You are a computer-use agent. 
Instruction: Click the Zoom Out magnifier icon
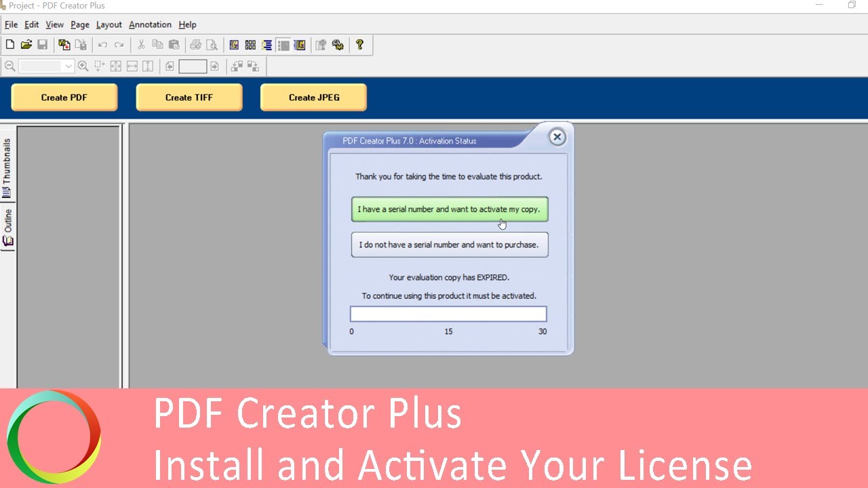(x=10, y=66)
